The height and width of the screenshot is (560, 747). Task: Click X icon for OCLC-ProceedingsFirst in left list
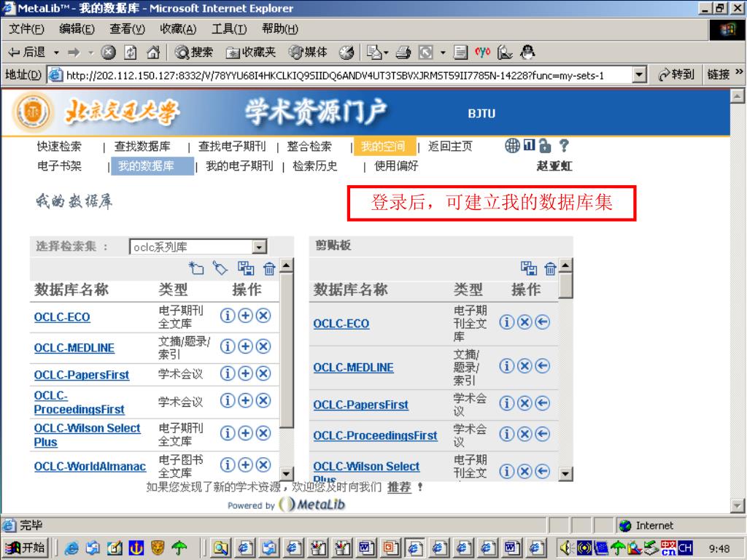click(x=263, y=401)
